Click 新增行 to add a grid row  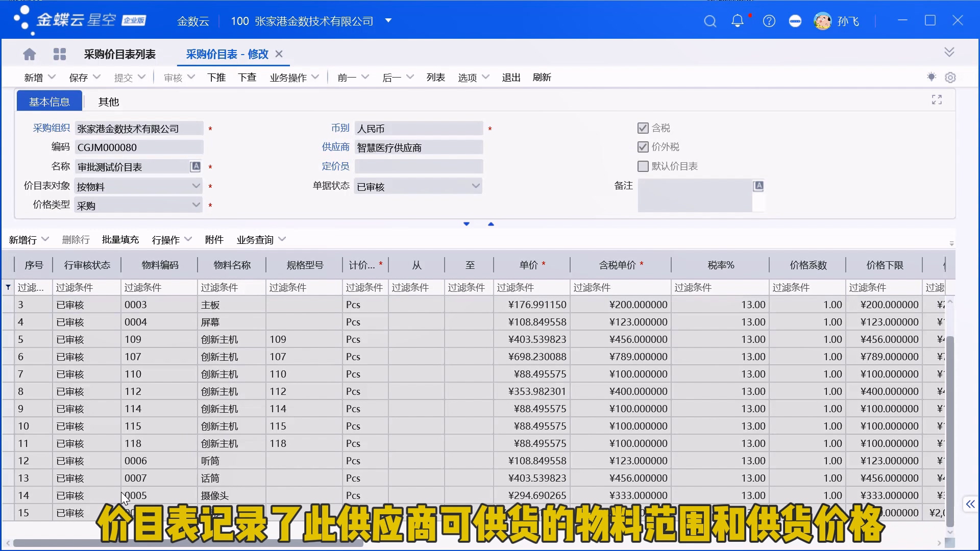(24, 239)
